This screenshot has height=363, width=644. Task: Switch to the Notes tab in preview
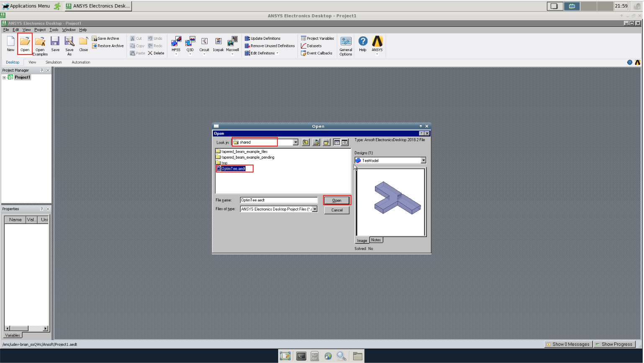[x=376, y=240]
